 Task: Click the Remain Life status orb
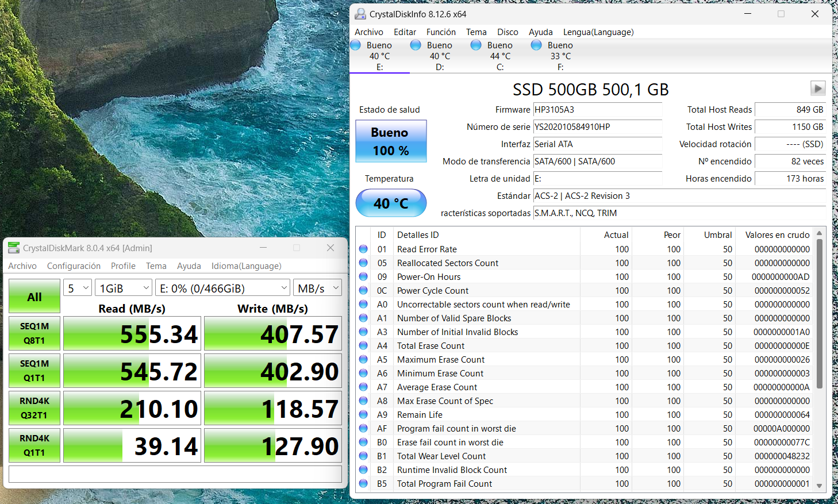363,415
